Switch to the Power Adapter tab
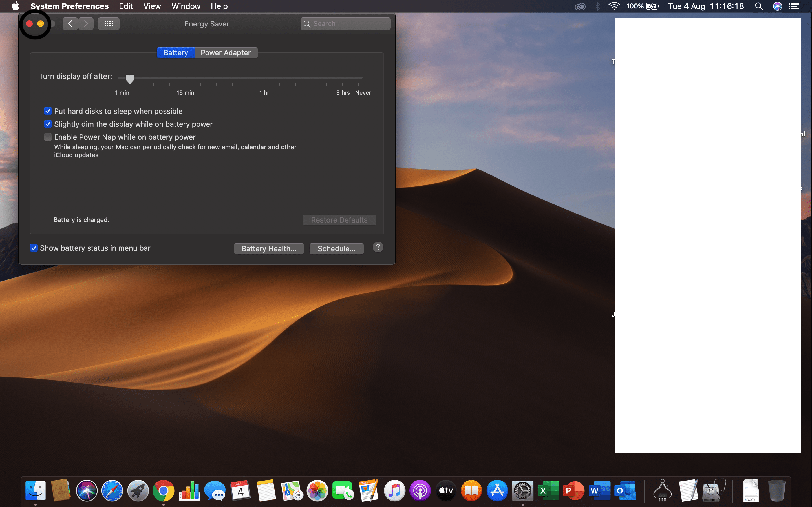 tap(226, 53)
